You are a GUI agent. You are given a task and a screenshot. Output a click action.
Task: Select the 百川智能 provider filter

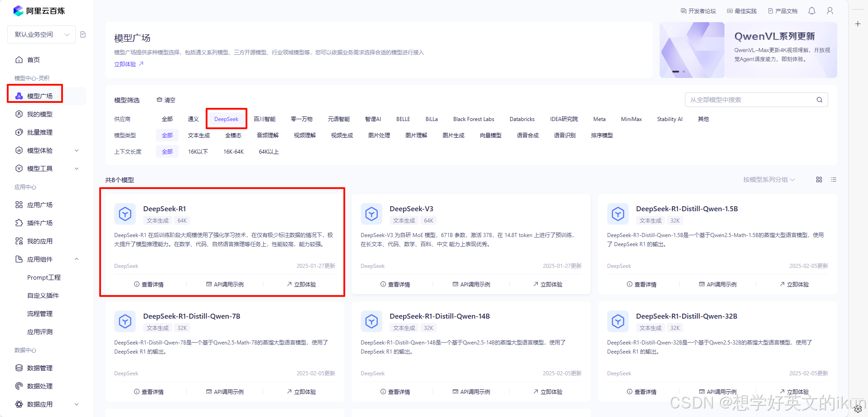click(265, 119)
